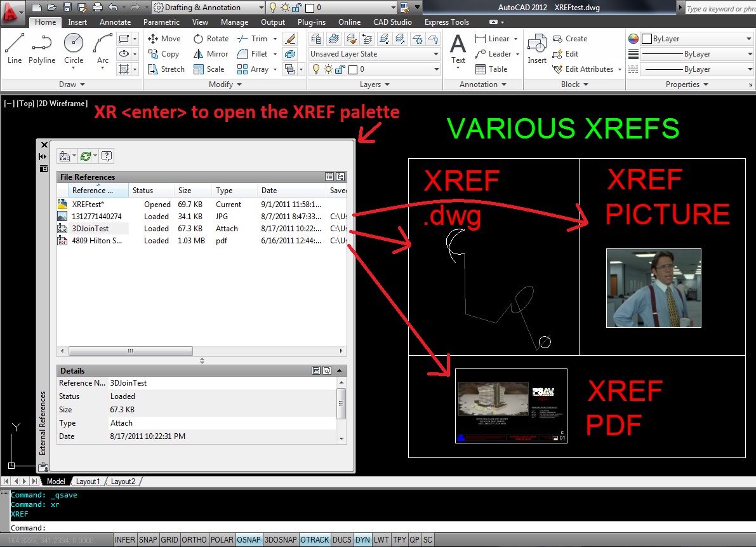This screenshot has height=547, width=756.
Task: Disable OSNAP in the status bar
Action: (248, 539)
